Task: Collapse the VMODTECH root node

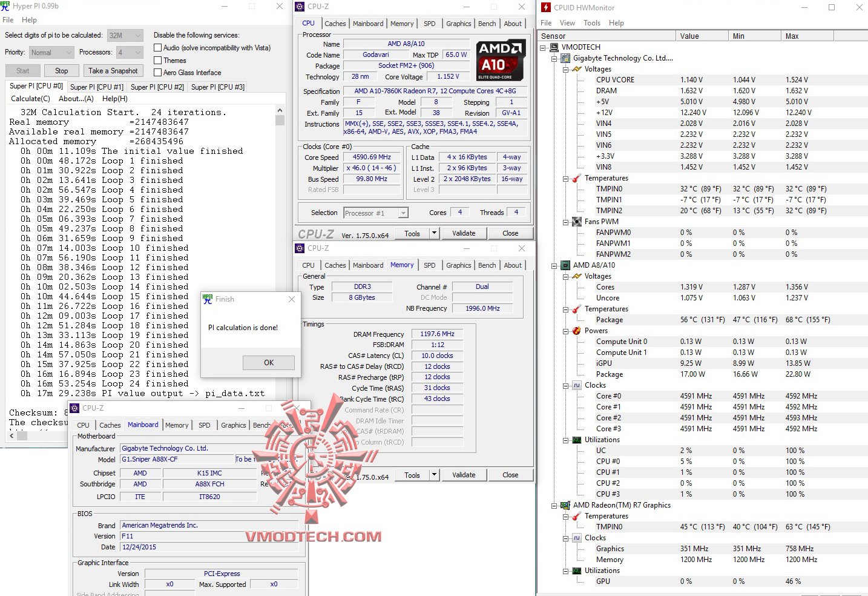Action: coord(543,47)
